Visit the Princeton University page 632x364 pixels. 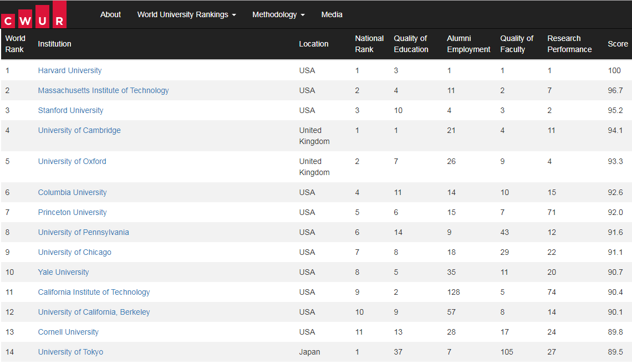pos(72,212)
